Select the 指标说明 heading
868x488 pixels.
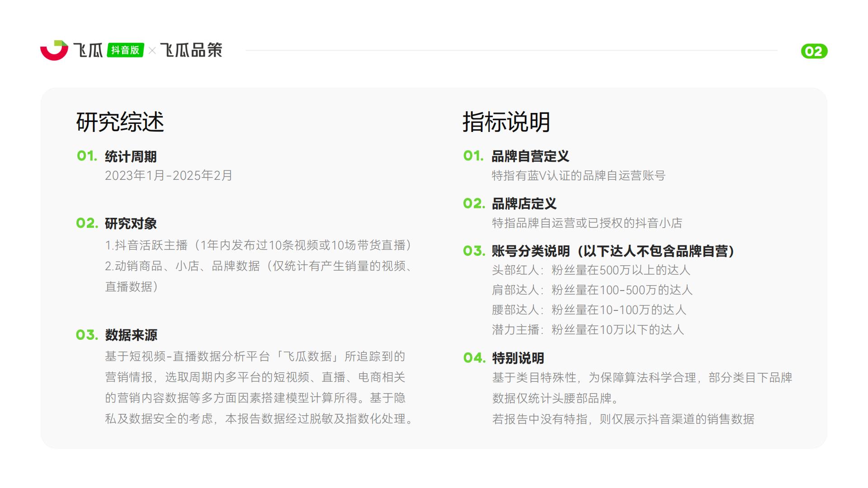(x=506, y=122)
